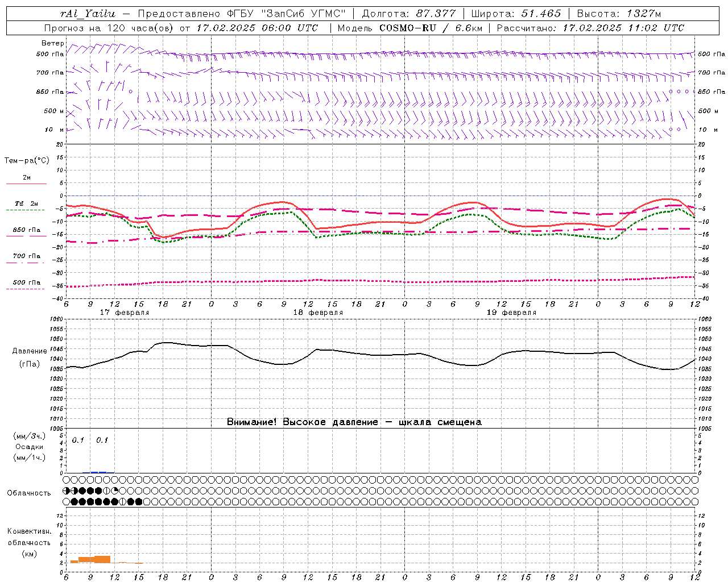The image size is (728, 582).
Task: Click the longitude value 87.377
Action: [436, 14]
